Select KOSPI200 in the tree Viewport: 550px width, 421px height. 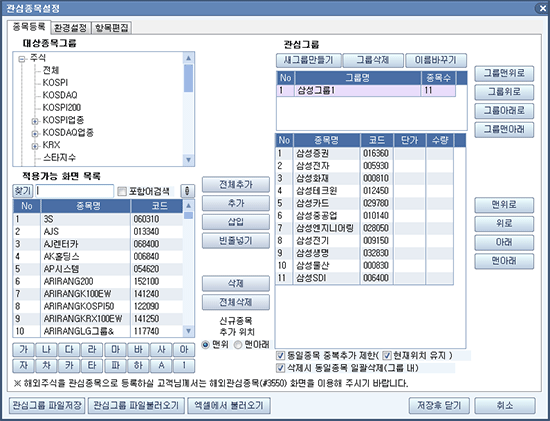point(62,107)
